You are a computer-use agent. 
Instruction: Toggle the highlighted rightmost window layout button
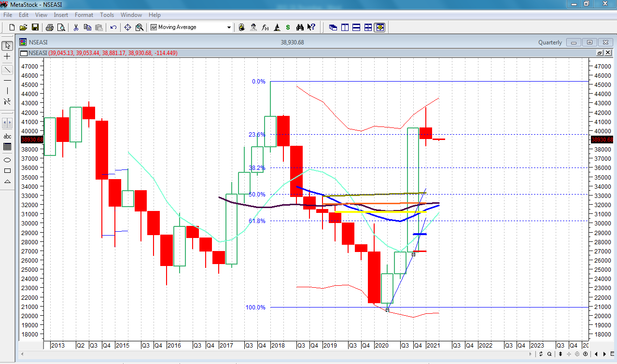pyautogui.click(x=379, y=28)
